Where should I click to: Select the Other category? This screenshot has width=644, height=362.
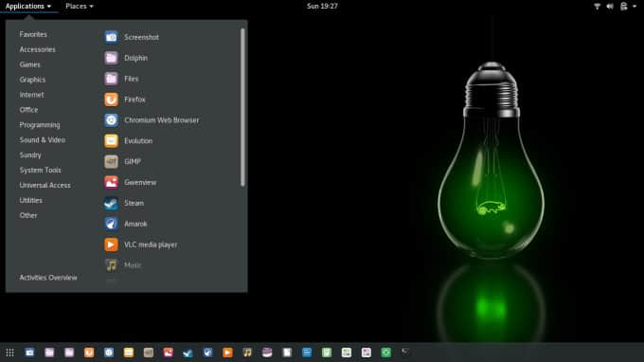tap(28, 215)
